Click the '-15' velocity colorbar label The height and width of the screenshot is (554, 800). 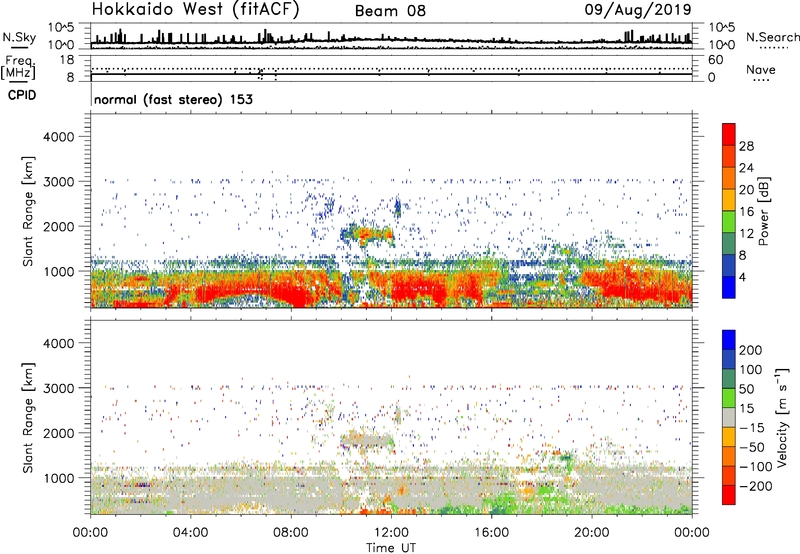point(751,427)
